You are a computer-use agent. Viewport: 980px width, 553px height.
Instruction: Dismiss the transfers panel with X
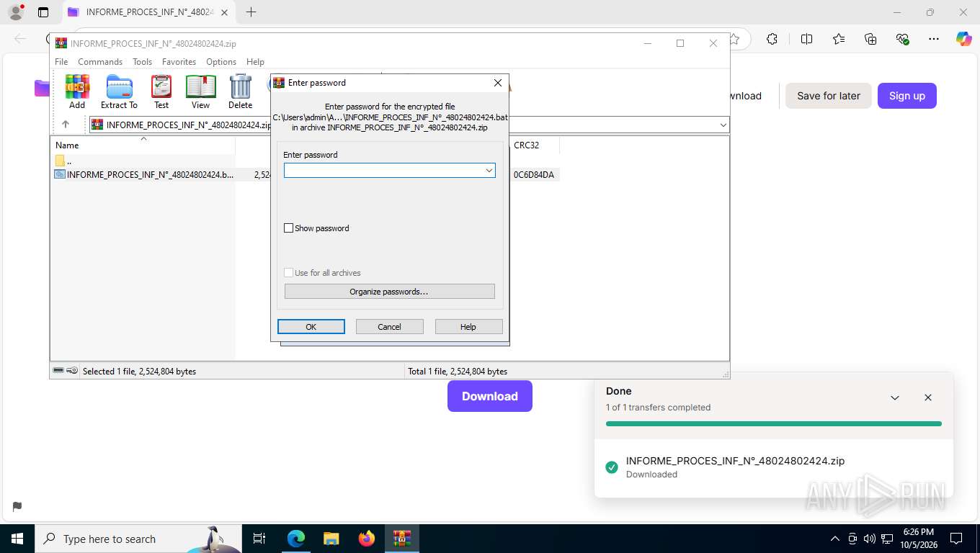[x=928, y=397]
